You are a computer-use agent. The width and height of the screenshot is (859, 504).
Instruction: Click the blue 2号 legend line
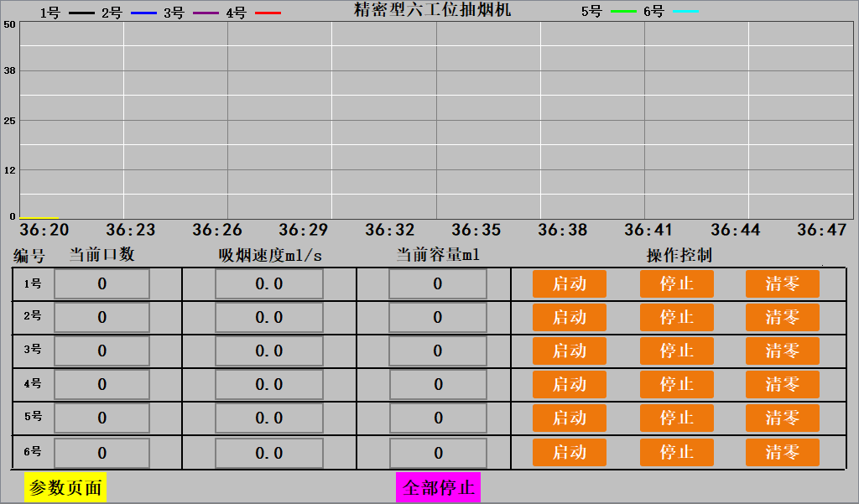pyautogui.click(x=143, y=13)
